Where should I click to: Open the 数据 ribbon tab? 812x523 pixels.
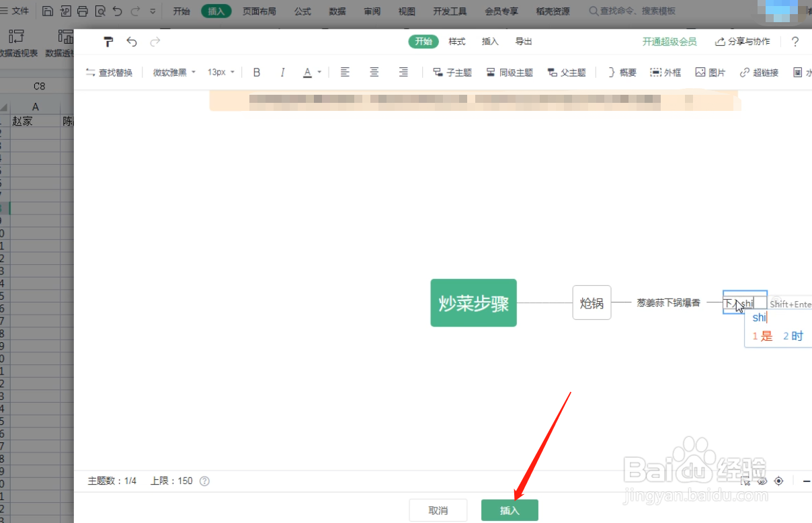click(x=337, y=10)
